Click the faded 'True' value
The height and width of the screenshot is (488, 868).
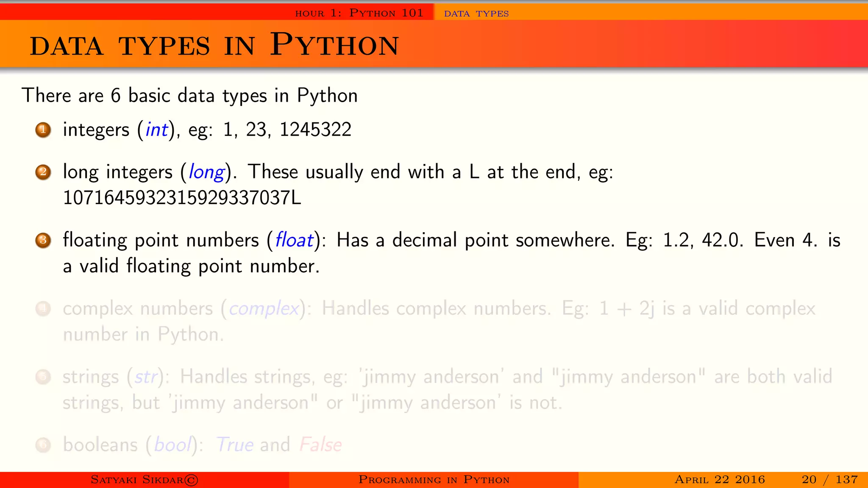click(x=235, y=445)
